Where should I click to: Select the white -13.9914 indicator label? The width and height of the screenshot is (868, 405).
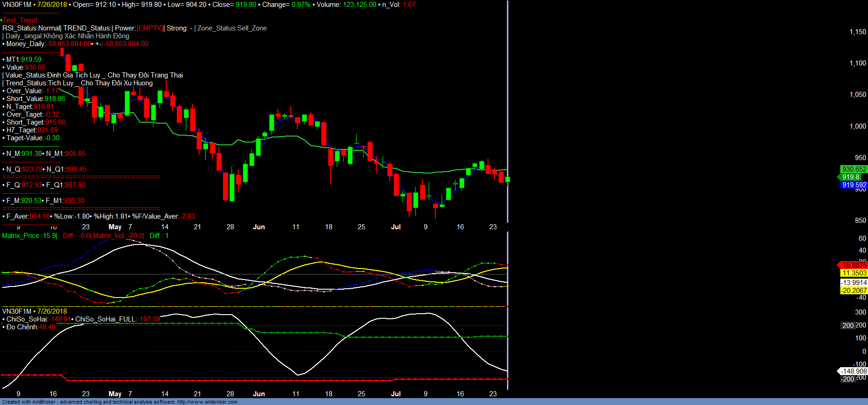click(x=854, y=283)
